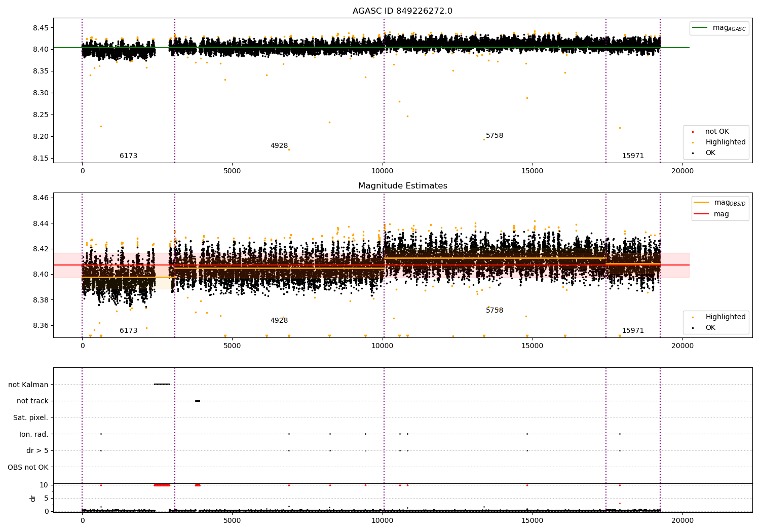This screenshot has height=532, width=760.
Task: Click the green line sample in the mag AGASC legend
Action: [700, 28]
